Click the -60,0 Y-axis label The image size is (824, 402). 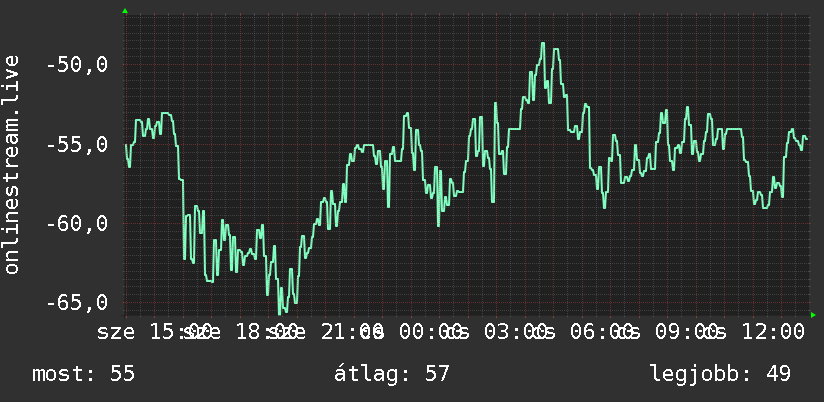(x=77, y=223)
